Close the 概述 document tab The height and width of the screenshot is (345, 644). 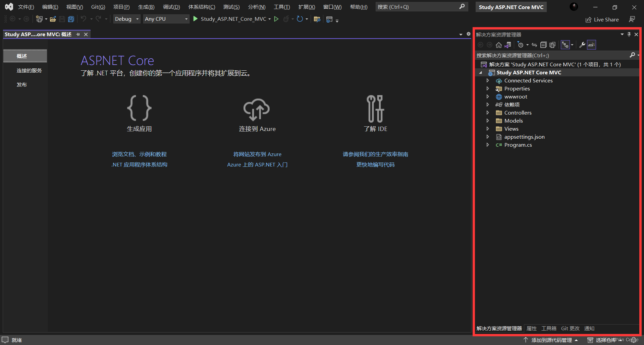click(86, 34)
